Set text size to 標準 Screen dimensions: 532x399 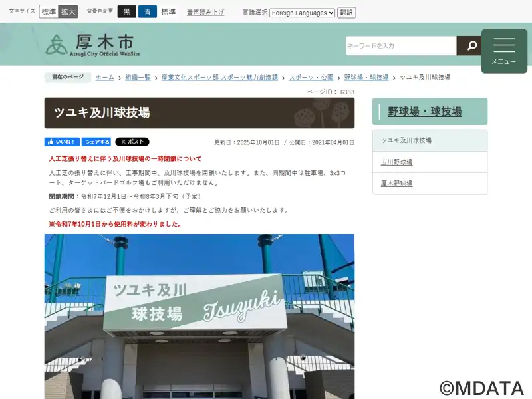49,12
